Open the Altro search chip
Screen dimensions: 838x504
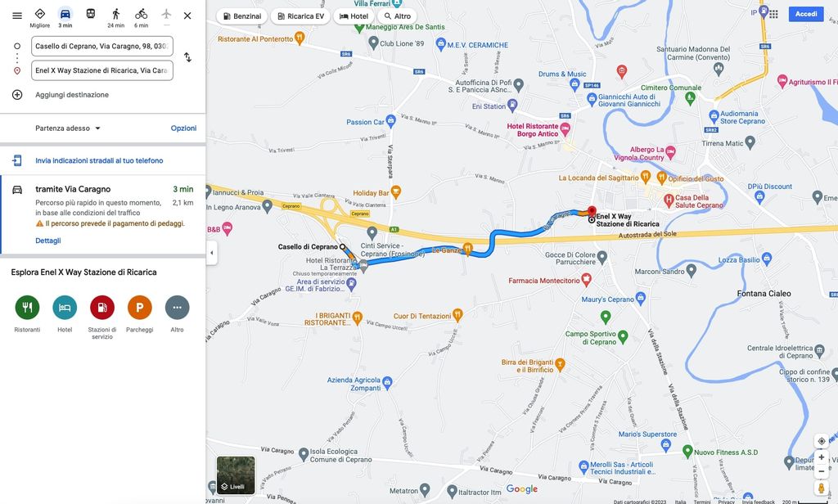[x=397, y=16]
